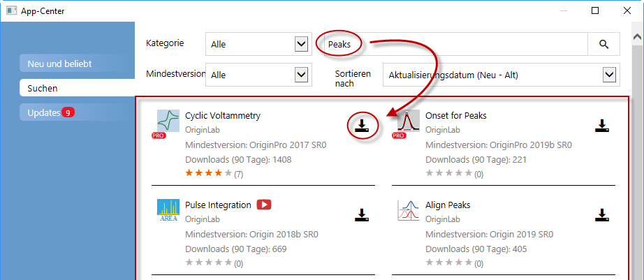Click 'Mindestversion: OriginPro 2019b SR0' text
Viewport: 644px width, 280px height.
pyautogui.click(x=499, y=145)
